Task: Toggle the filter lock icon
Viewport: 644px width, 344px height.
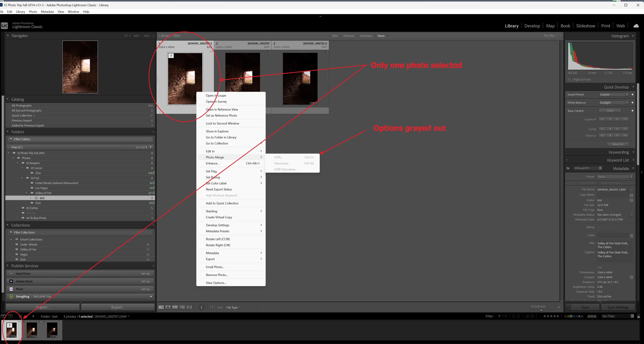Action: 561,36
